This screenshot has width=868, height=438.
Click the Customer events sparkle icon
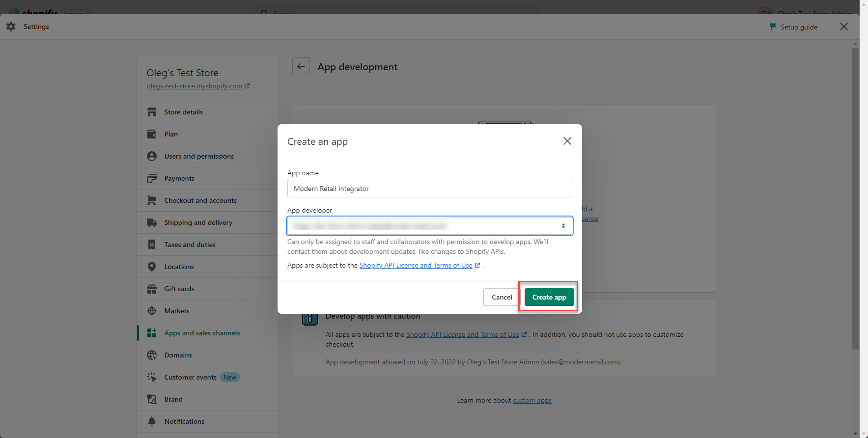(152, 377)
